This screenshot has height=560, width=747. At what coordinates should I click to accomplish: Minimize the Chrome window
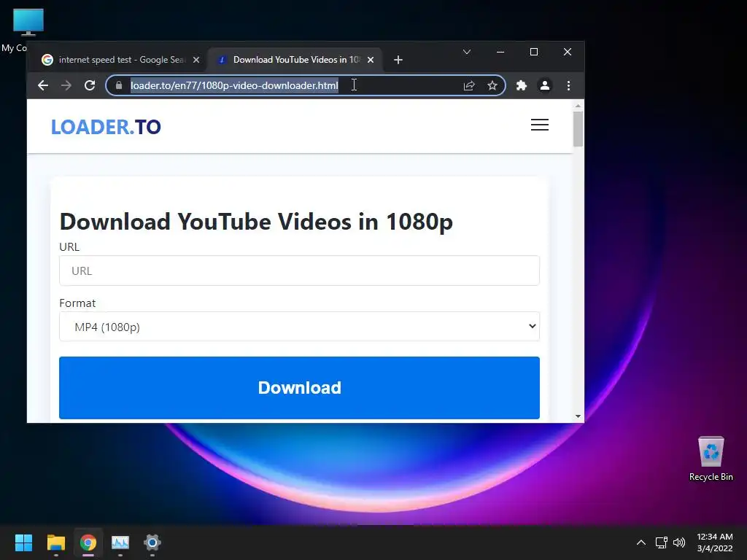click(500, 52)
